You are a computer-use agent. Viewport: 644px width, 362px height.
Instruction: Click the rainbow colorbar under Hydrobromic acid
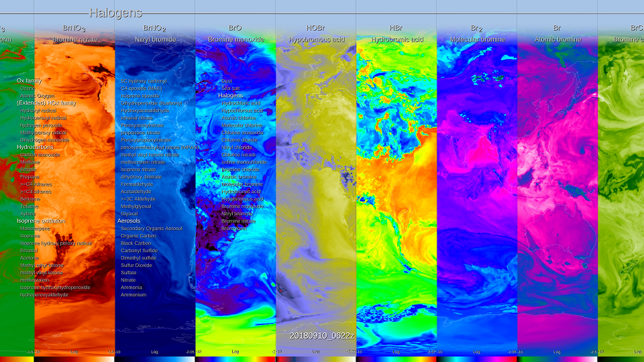pyautogui.click(x=396, y=359)
